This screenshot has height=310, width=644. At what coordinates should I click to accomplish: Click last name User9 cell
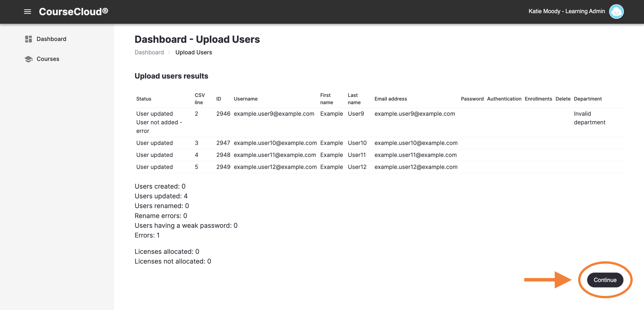click(x=355, y=114)
